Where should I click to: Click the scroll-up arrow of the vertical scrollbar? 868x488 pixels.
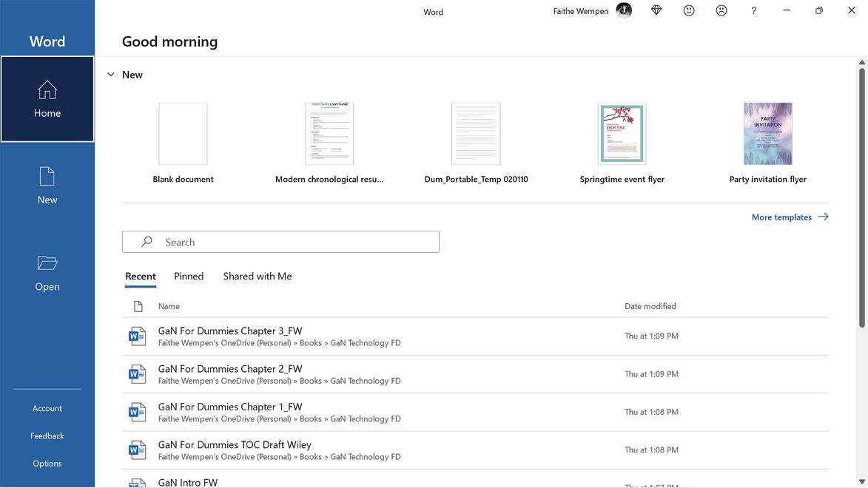coord(862,63)
